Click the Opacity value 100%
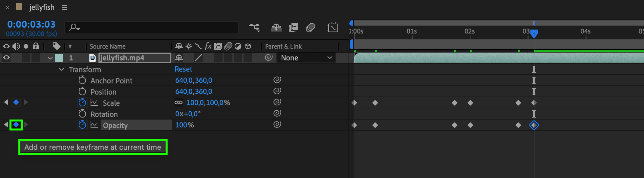644x178 pixels. [x=184, y=125]
